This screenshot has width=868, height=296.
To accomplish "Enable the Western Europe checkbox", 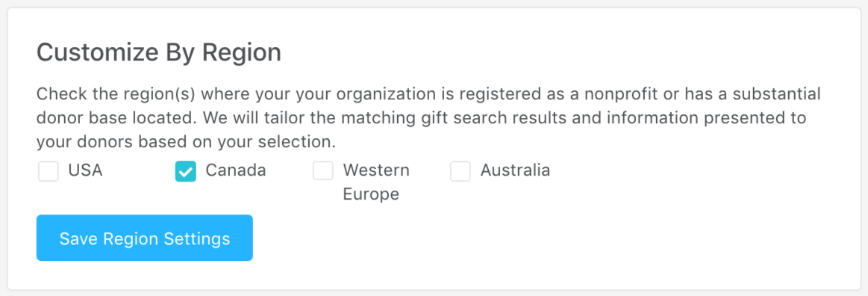I will (322, 171).
